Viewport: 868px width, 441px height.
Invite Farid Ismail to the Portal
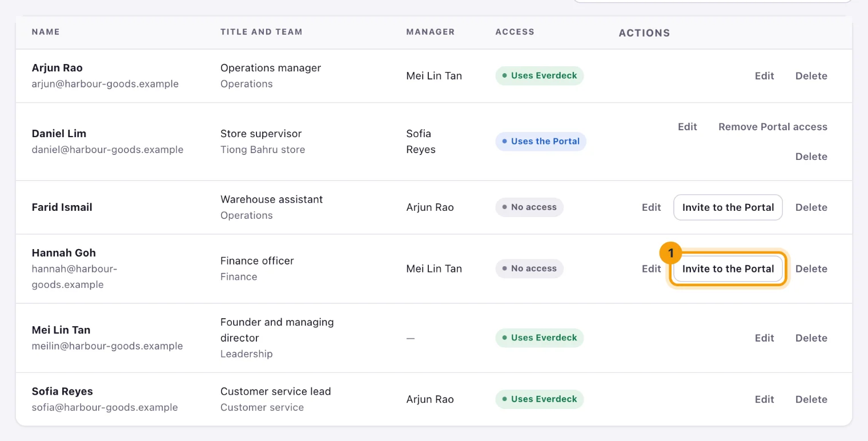[728, 207]
